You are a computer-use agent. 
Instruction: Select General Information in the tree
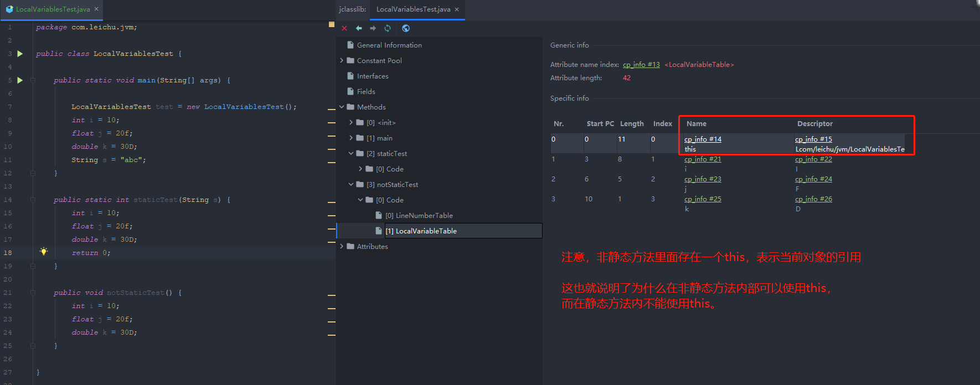389,45
